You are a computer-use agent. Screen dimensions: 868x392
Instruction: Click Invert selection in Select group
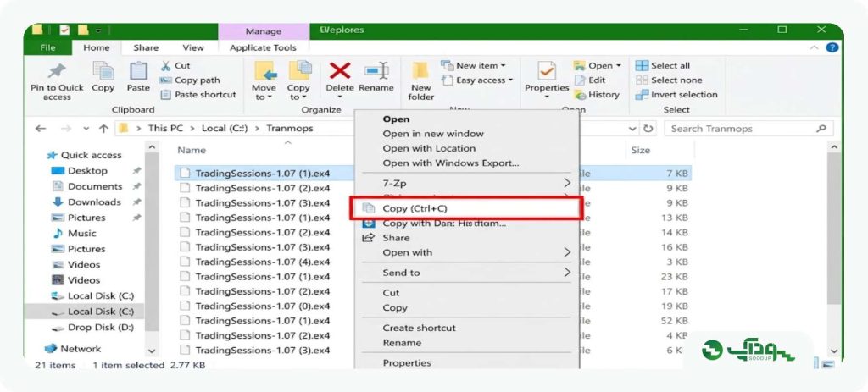click(676, 95)
